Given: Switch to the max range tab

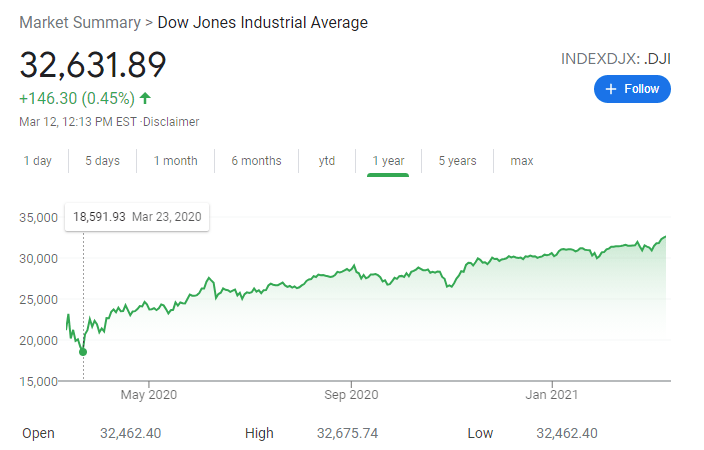Looking at the screenshot, I should [x=521, y=161].
